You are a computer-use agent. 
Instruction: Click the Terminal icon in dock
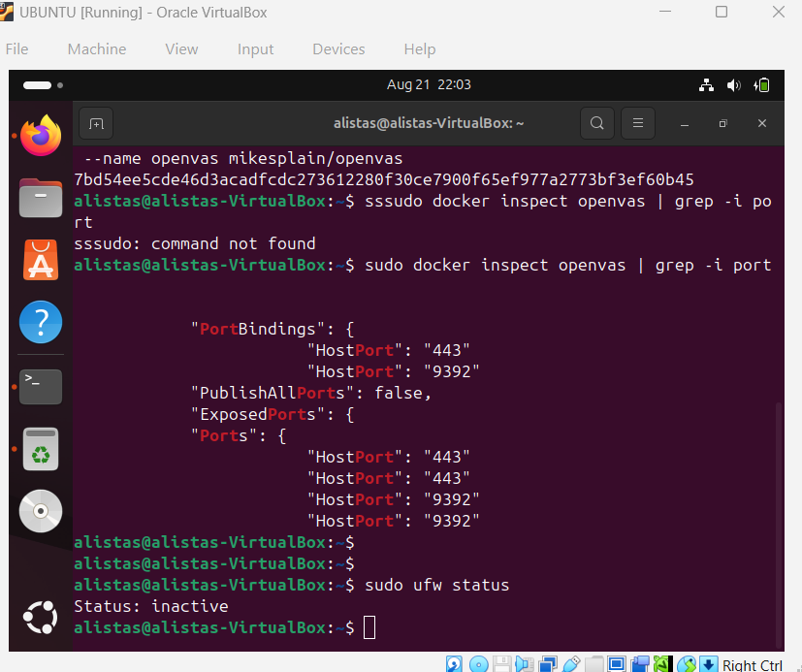[41, 385]
